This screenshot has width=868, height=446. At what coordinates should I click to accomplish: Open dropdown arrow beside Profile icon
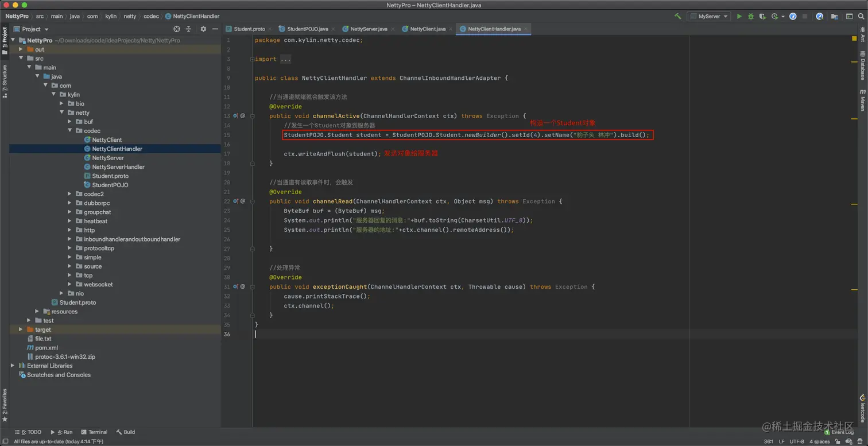pyautogui.click(x=783, y=17)
